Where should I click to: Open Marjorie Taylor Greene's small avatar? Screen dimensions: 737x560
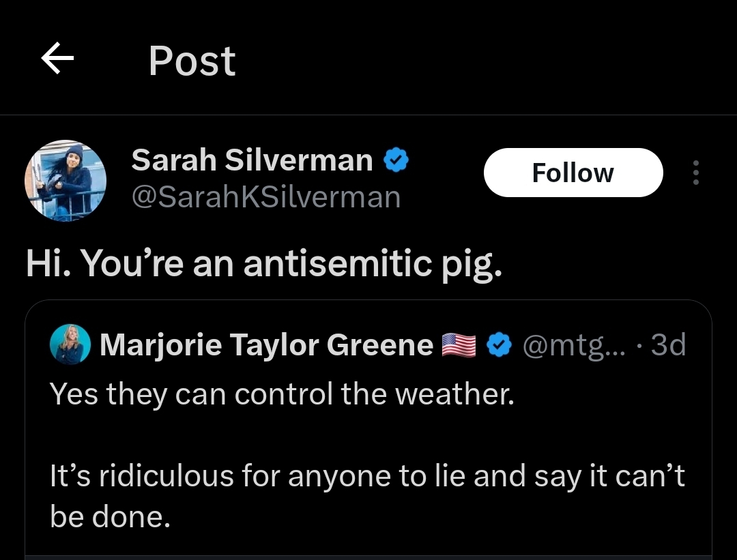click(70, 344)
